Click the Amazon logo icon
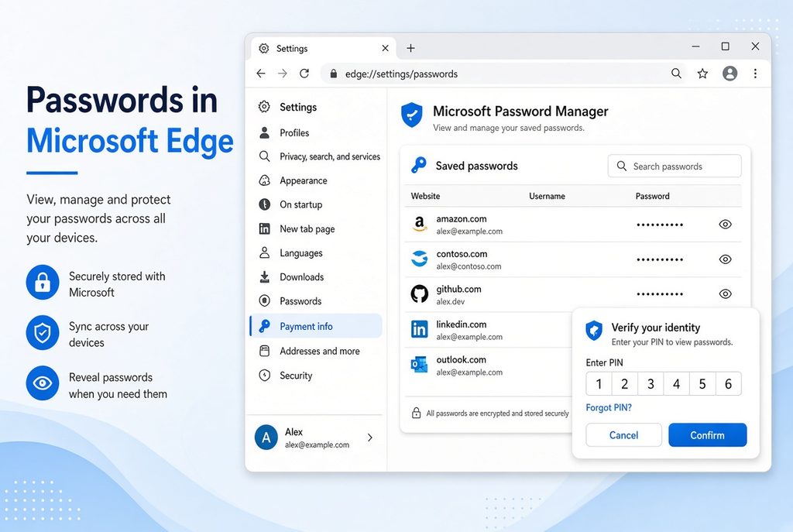This screenshot has height=532, width=793. 419,224
